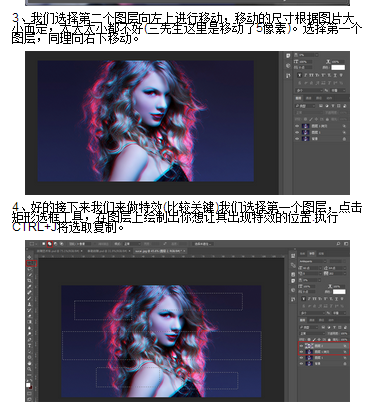Click Faux Bold in upper Character panel
392x405 pixels.
click(x=299, y=75)
